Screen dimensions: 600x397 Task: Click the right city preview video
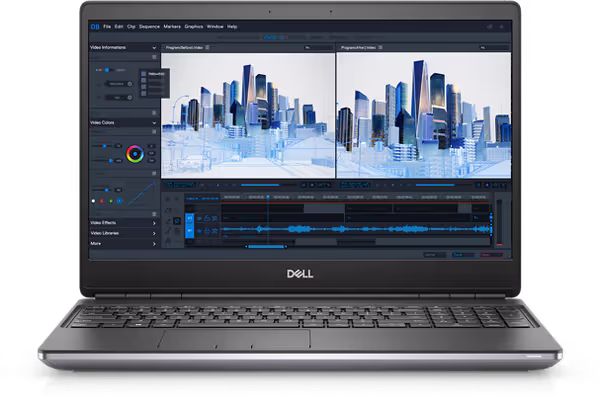(424, 115)
